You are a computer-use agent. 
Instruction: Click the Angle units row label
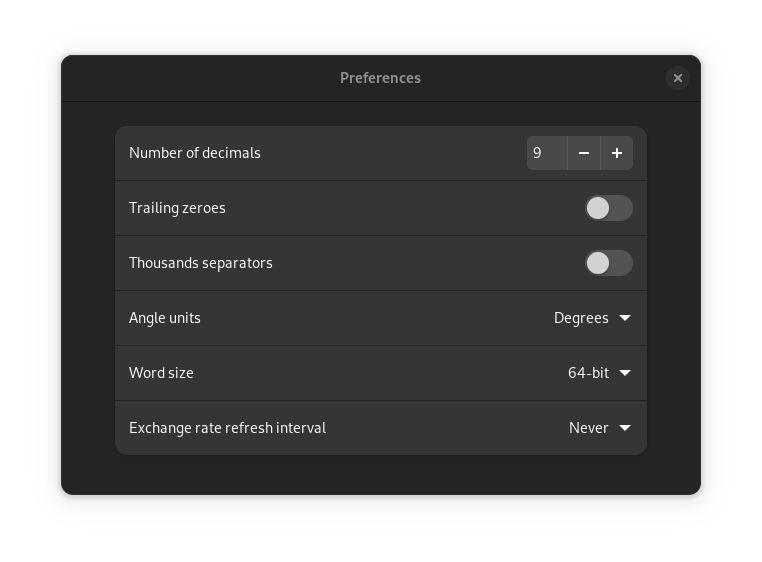[165, 318]
